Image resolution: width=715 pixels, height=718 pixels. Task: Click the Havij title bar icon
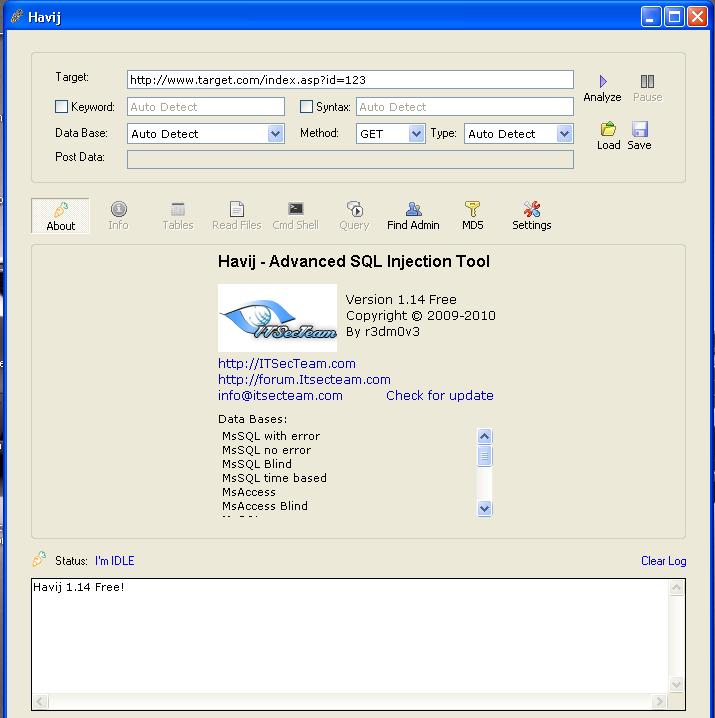(17, 16)
